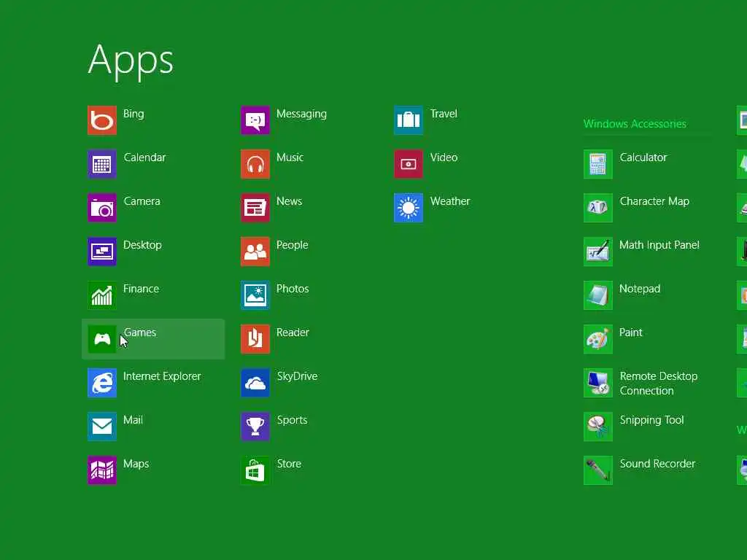Click the News label

(x=289, y=201)
